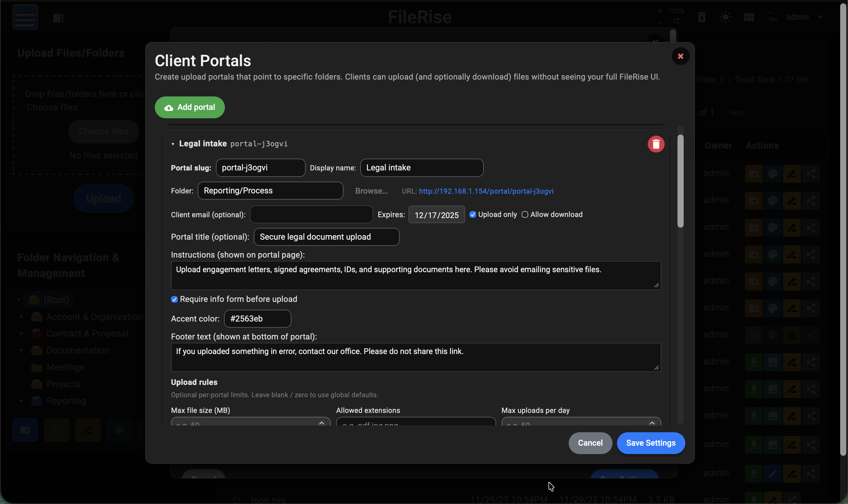Edit the accent color value

257,318
